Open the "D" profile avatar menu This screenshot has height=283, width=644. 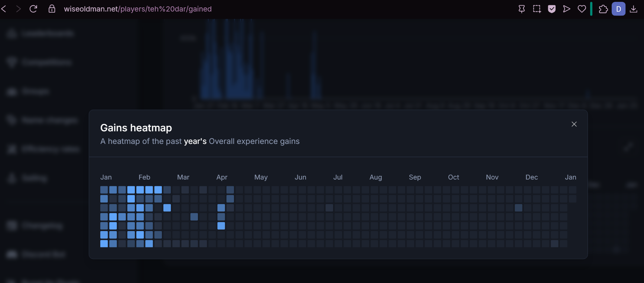click(618, 9)
